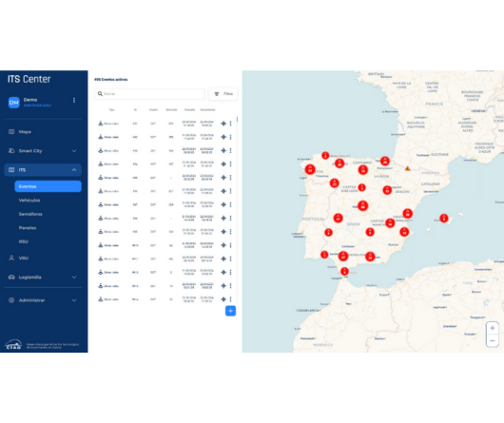Click the ID column header
The width and height of the screenshot is (504, 423).
(x=135, y=110)
